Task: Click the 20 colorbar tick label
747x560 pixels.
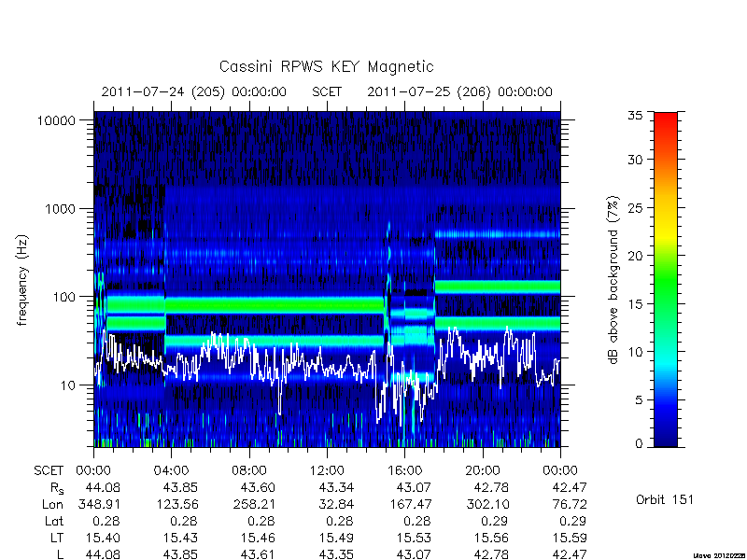Action: [635, 256]
